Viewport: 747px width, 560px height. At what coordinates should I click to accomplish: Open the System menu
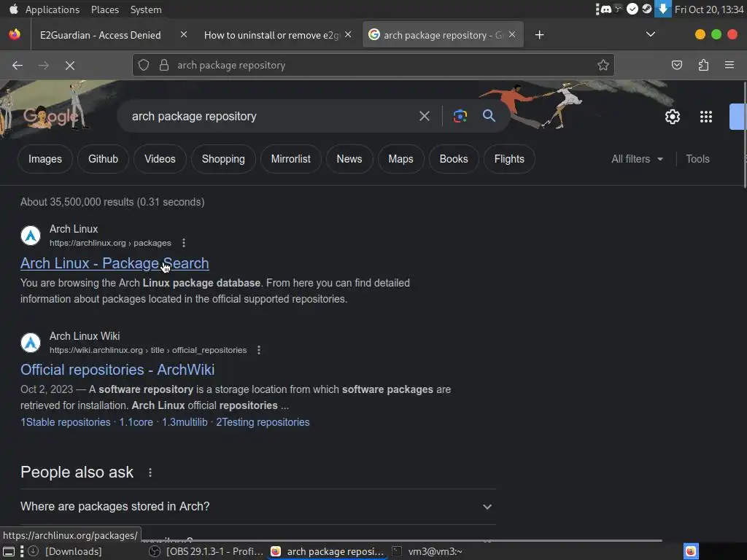click(146, 9)
